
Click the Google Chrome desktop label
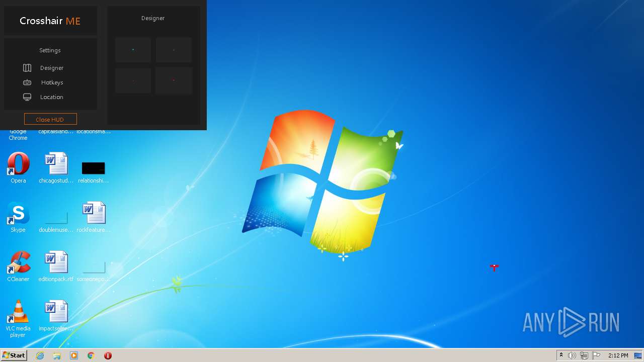coord(18,135)
